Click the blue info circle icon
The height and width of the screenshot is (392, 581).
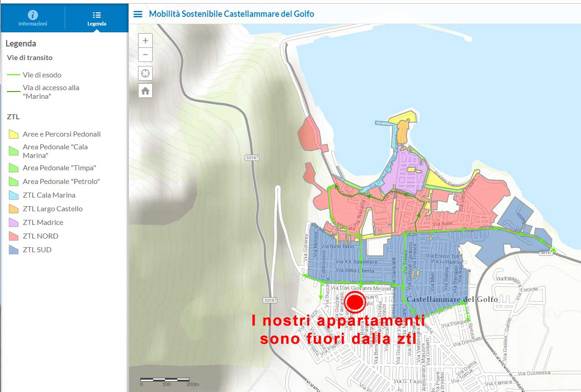(33, 15)
